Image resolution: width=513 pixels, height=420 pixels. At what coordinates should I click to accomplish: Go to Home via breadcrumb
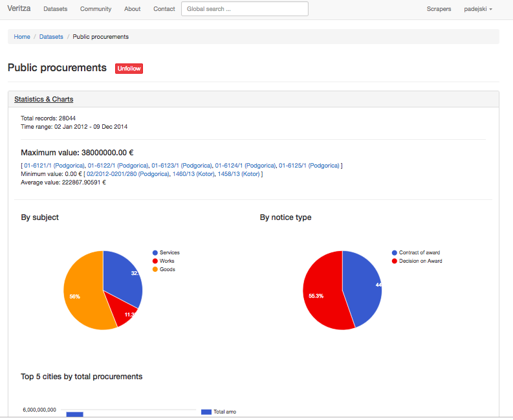pyautogui.click(x=22, y=37)
